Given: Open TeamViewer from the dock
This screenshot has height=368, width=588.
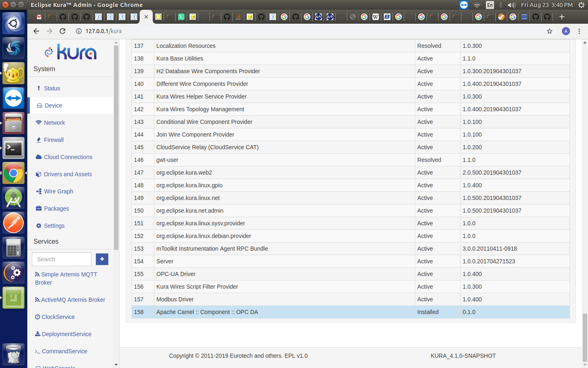Looking at the screenshot, I should coord(13,99).
